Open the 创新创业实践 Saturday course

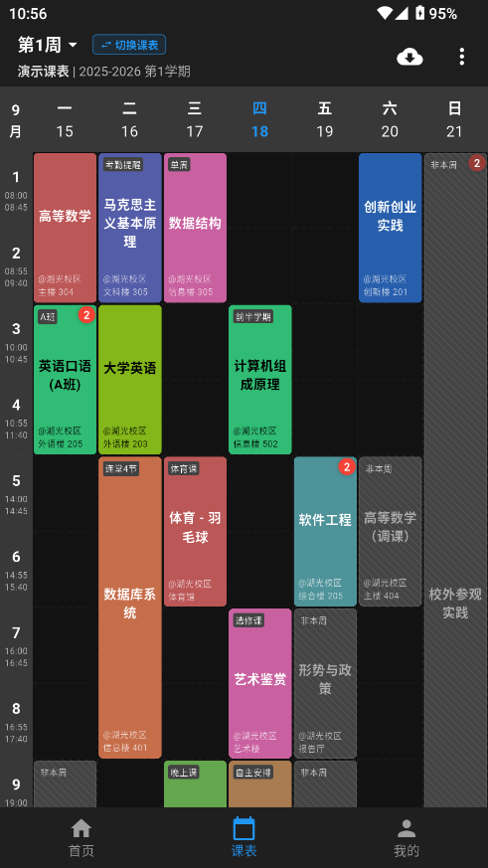click(390, 228)
